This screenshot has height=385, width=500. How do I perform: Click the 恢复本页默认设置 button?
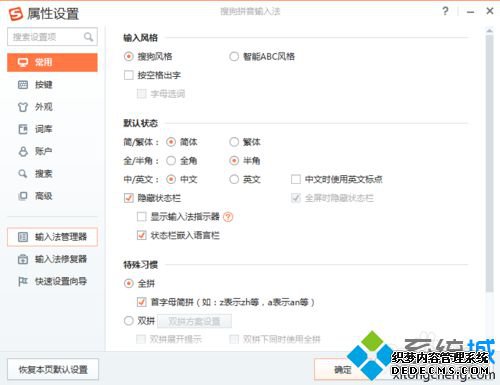(53, 369)
